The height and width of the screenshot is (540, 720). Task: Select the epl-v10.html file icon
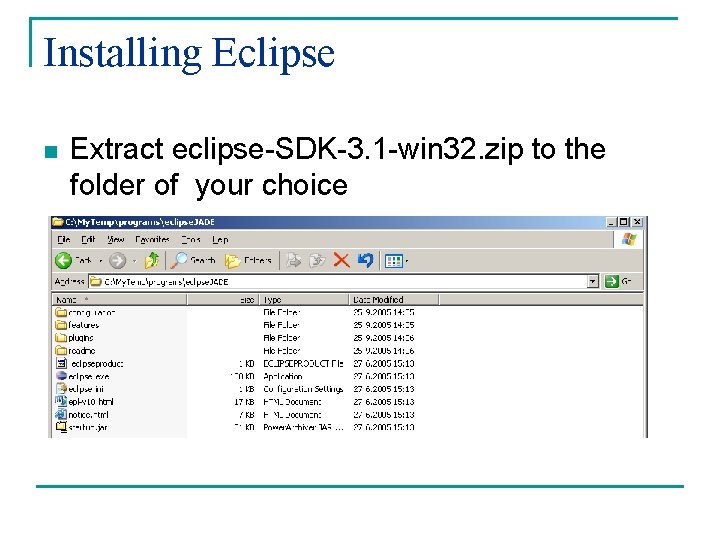(x=61, y=401)
